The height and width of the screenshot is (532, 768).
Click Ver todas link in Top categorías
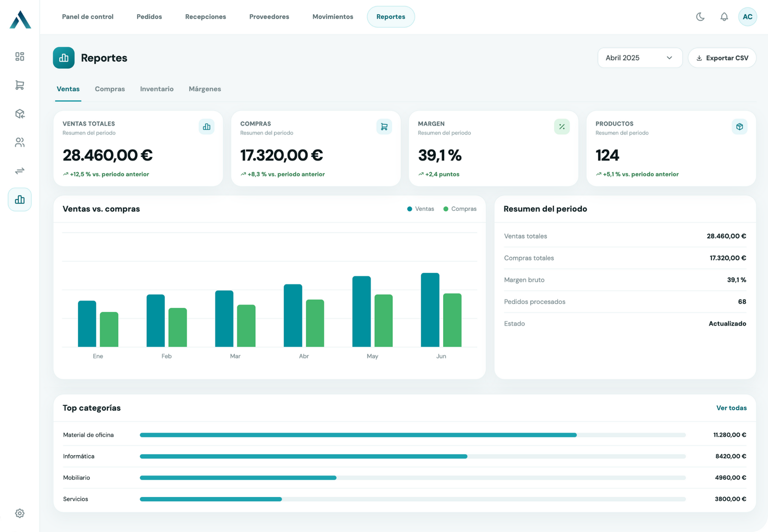pos(731,408)
